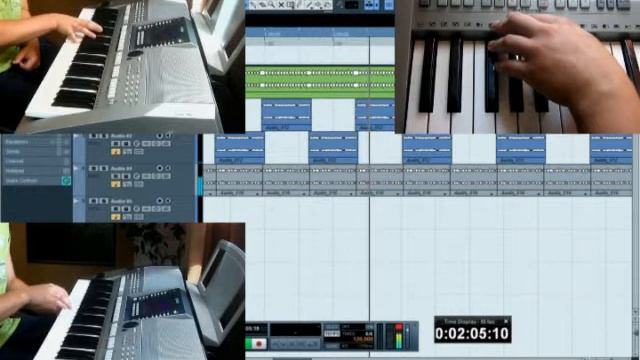Click the yellow button on Audio 04 track
This screenshot has width=640, height=360.
pos(116,184)
